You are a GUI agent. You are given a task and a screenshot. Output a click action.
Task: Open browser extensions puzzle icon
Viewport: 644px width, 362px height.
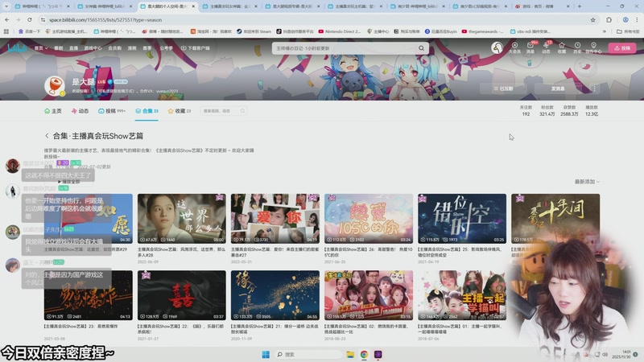click(609, 19)
